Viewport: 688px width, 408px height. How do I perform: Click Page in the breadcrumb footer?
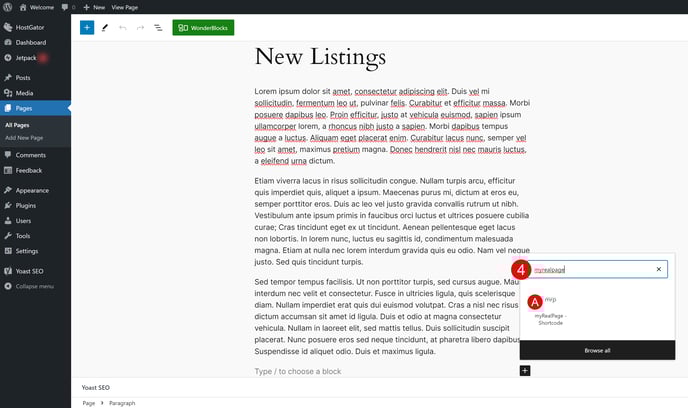click(x=89, y=403)
